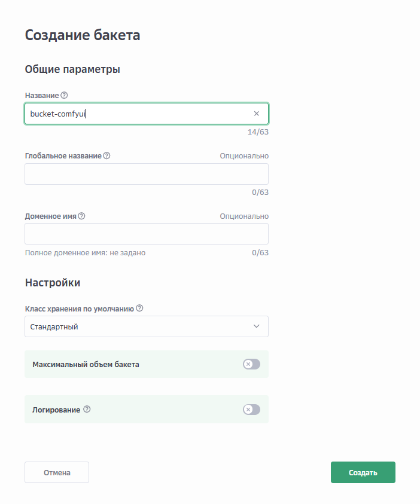Screen dimensions: 420x504
Task: Open the help tooltip next to "Название"
Action: (63, 95)
